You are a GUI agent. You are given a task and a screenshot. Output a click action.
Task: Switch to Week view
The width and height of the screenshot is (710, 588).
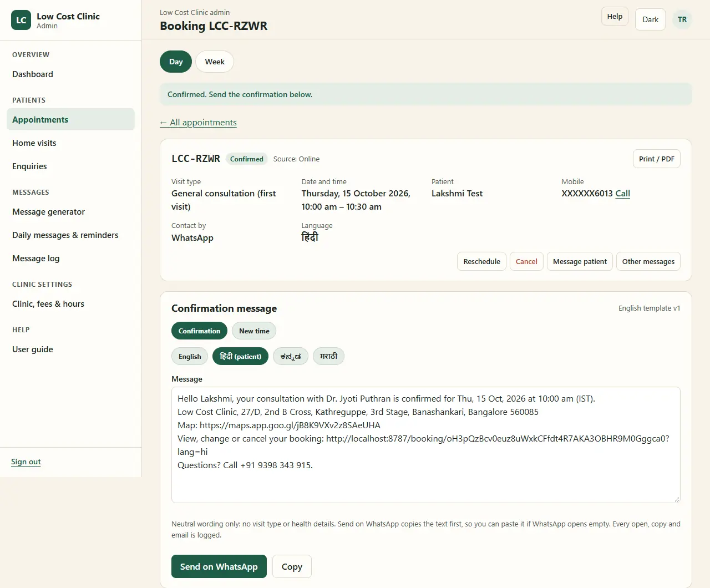[x=215, y=62]
